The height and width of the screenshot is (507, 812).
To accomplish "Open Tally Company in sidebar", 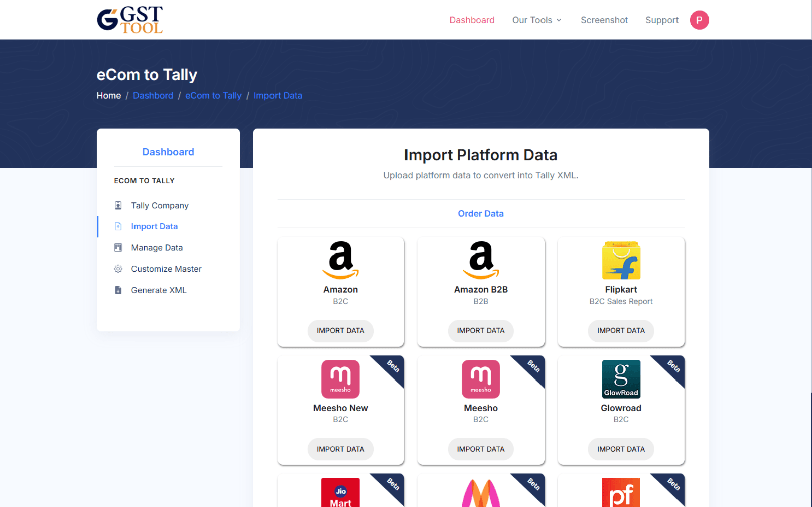I will (x=160, y=205).
